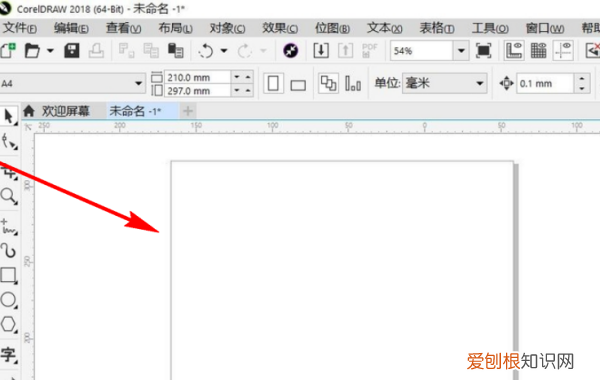This screenshot has width=600, height=380.
Task: Expand the Redo history dropdown
Action: pyautogui.click(x=263, y=51)
